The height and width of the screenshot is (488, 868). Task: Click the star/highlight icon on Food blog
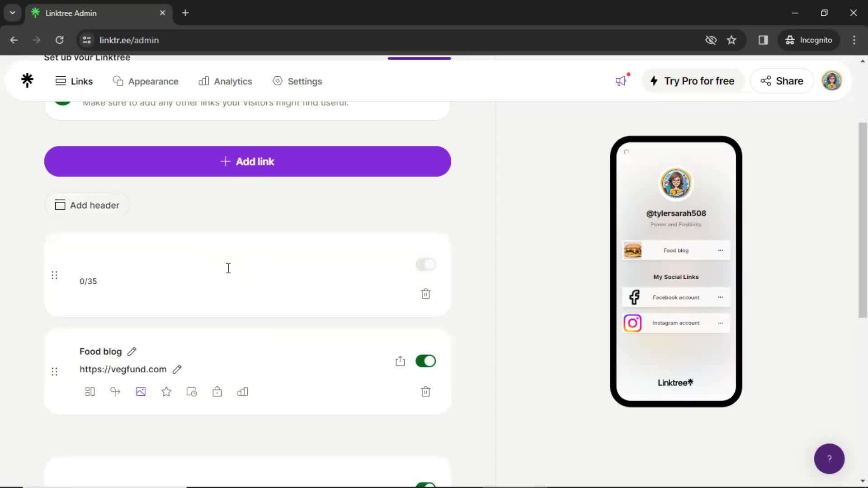166,391
